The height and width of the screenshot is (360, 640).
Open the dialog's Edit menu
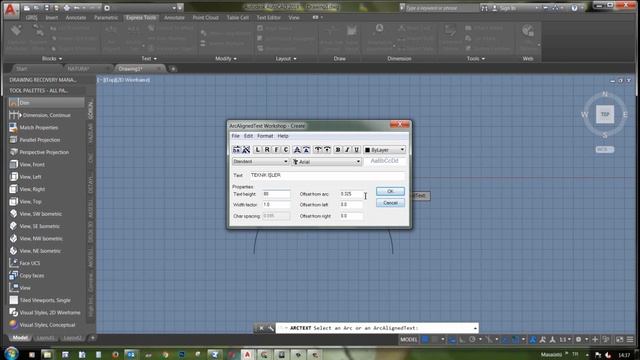[x=248, y=136]
